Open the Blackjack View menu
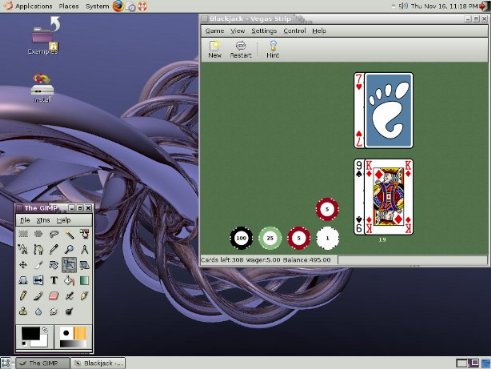Image resolution: width=491 pixels, height=369 pixels. (x=238, y=31)
